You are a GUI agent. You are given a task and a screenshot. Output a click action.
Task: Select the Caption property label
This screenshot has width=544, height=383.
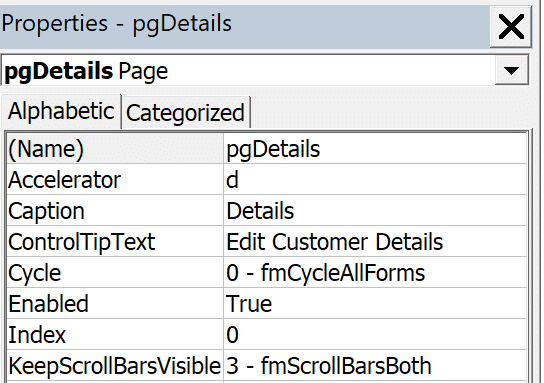click(115, 211)
